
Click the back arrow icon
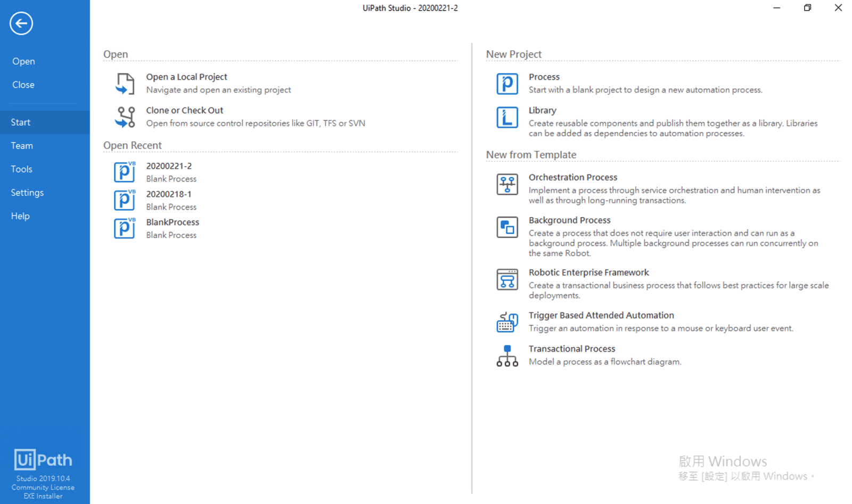(x=21, y=23)
